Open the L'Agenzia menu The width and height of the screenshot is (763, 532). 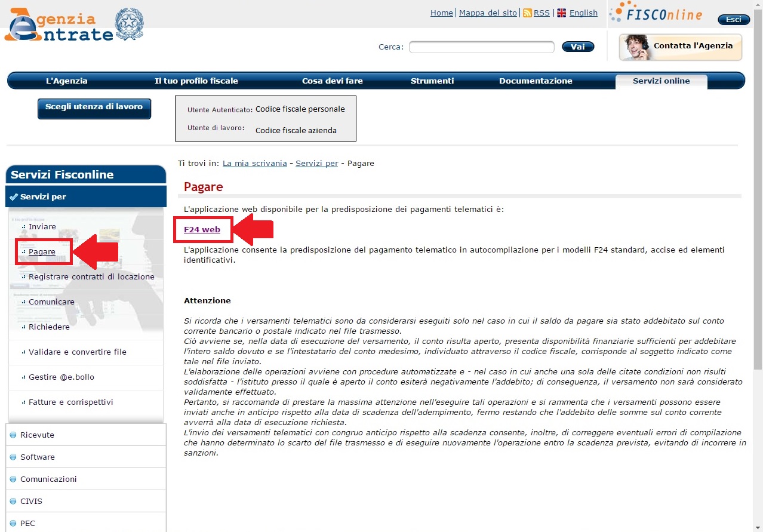[x=67, y=81]
